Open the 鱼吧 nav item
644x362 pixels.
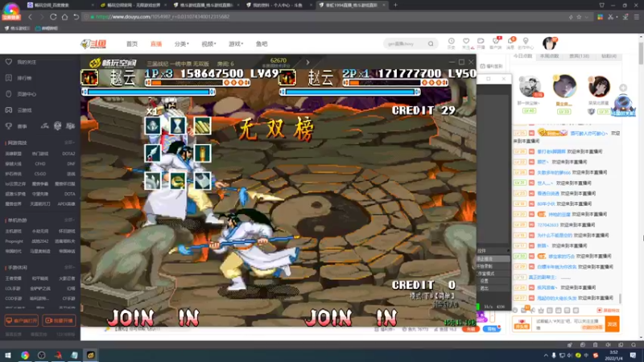click(x=262, y=44)
